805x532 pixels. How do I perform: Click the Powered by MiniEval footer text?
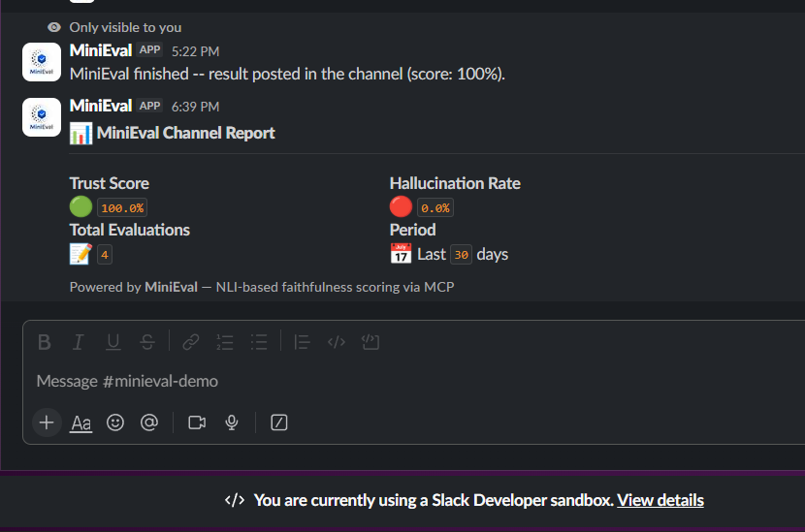tap(262, 287)
